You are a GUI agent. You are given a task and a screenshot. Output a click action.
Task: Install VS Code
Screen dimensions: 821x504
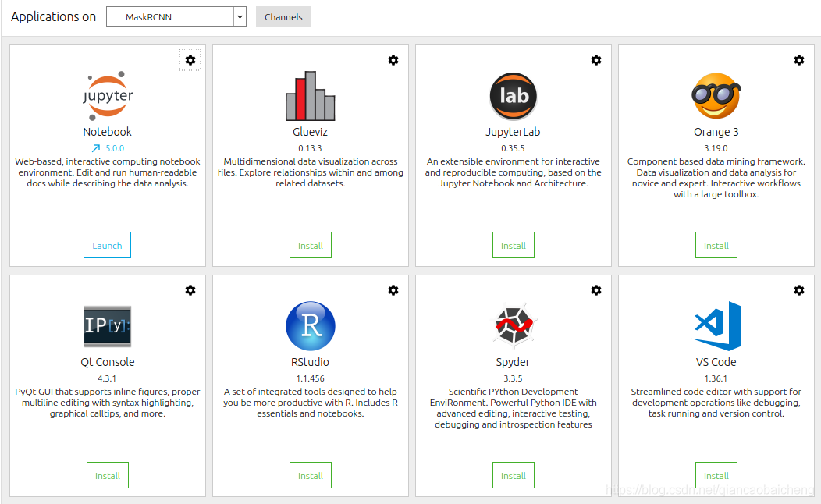pos(716,475)
